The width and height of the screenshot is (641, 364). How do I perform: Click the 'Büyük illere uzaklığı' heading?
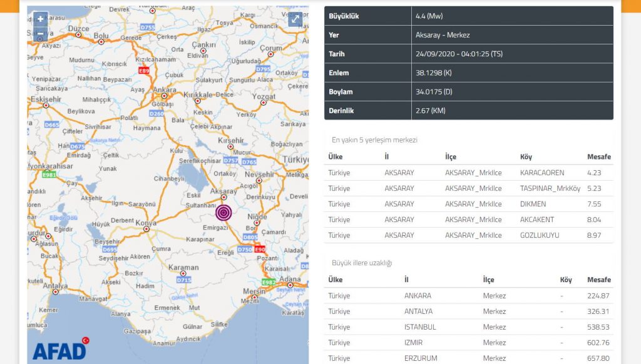coord(362,263)
